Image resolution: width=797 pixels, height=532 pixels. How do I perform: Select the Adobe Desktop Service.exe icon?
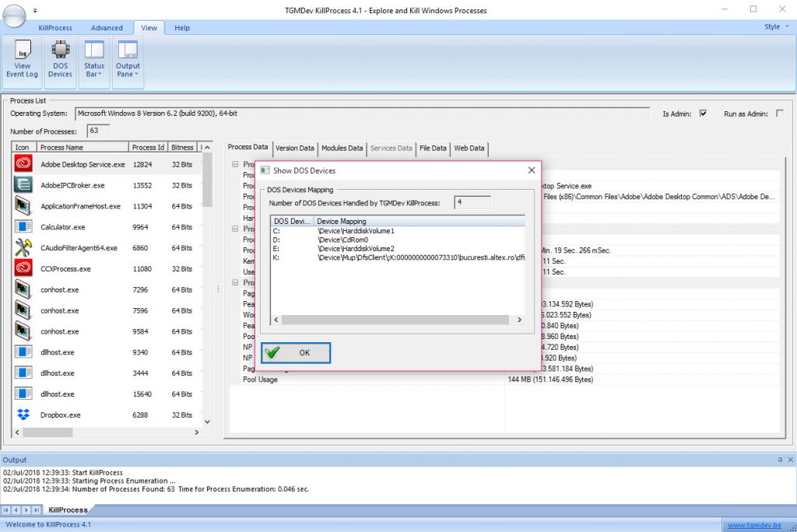point(23,164)
